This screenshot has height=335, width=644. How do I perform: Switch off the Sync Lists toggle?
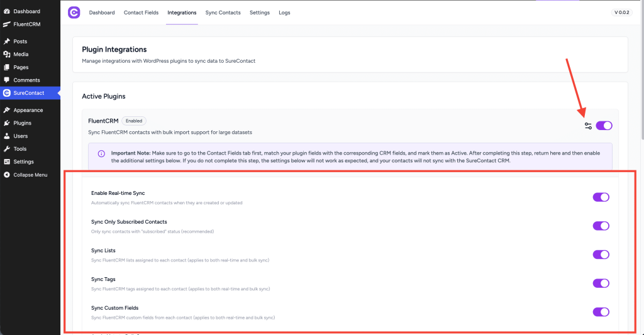[601, 255]
